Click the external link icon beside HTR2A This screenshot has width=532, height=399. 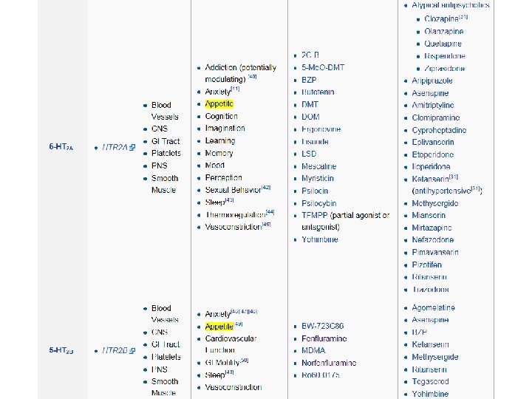coord(132,147)
